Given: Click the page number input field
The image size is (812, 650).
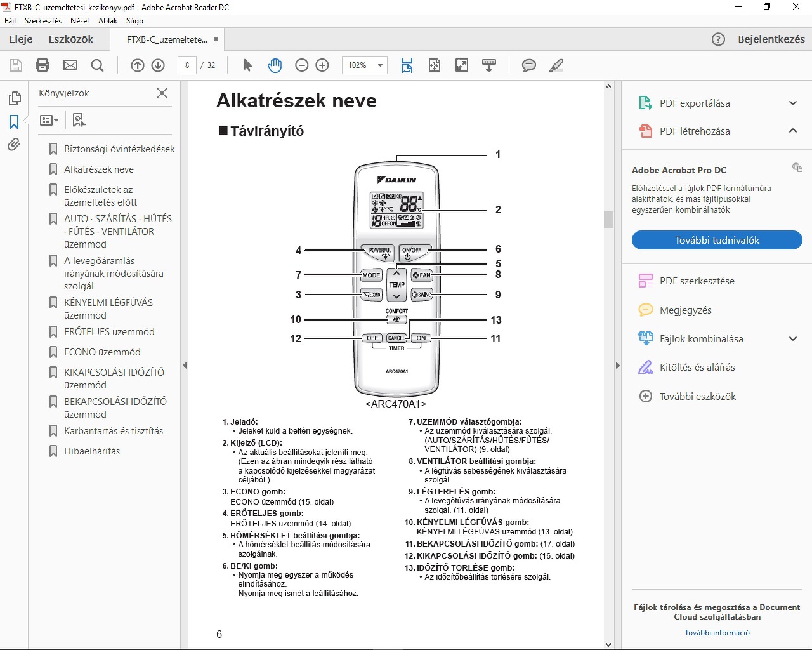Looking at the screenshot, I should coord(187,65).
